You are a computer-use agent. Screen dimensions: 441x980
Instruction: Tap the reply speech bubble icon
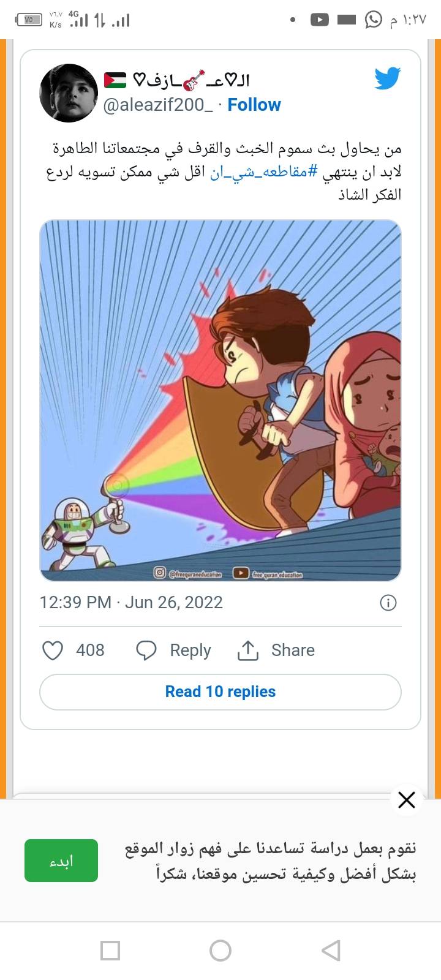[146, 650]
